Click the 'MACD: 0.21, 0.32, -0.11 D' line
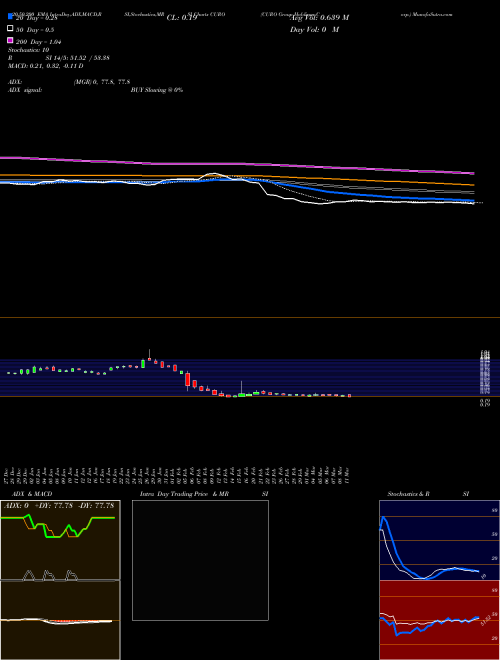 pos(45,66)
